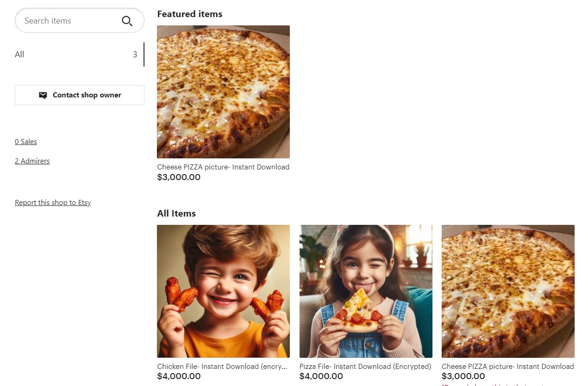Viewport: 588px width, 386px height.
Task: Click the All Items section heading
Action: 176,213
